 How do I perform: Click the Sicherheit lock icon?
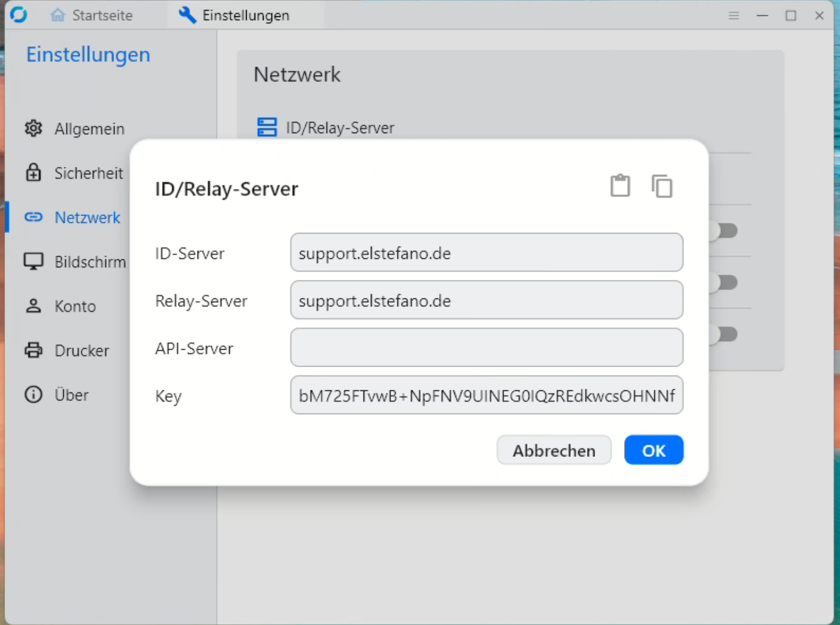coord(33,173)
